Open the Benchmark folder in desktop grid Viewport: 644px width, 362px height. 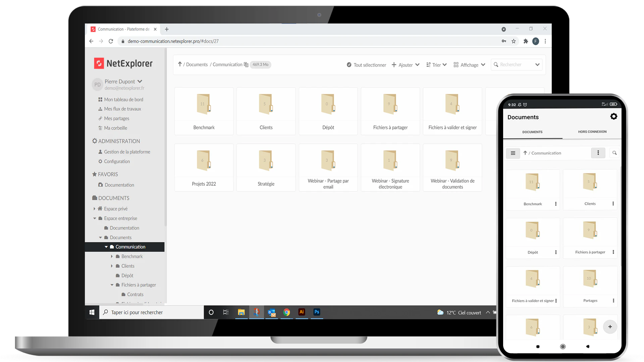tap(204, 111)
